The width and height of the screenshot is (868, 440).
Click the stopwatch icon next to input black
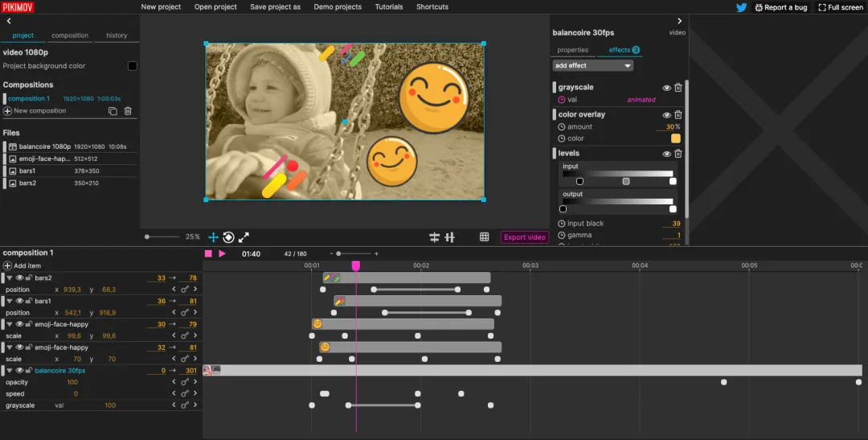562,224
